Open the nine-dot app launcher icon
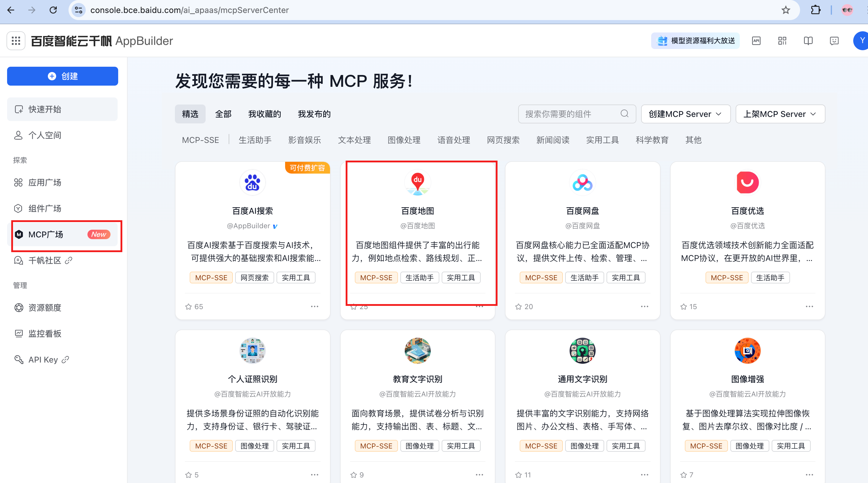The width and height of the screenshot is (868, 483). tap(16, 41)
